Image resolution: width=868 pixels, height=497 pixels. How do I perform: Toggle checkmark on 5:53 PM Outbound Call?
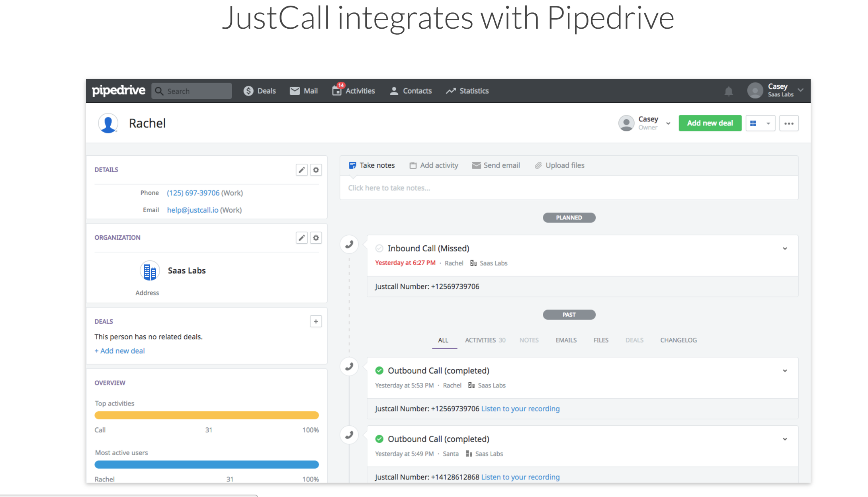point(379,371)
